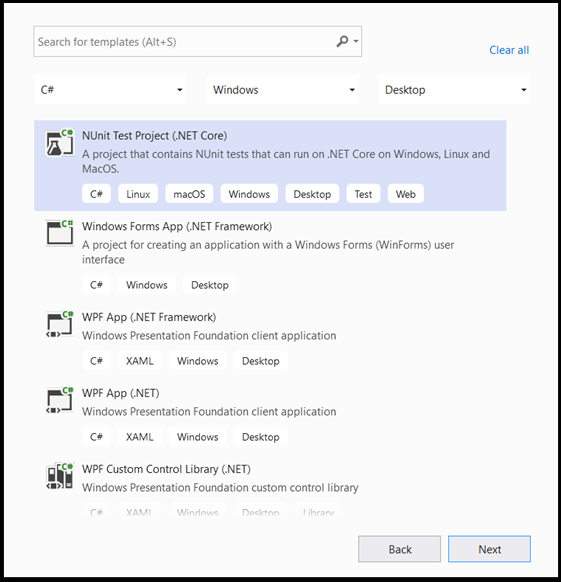Click the Back button
Screen dimensions: 561x582
point(399,549)
